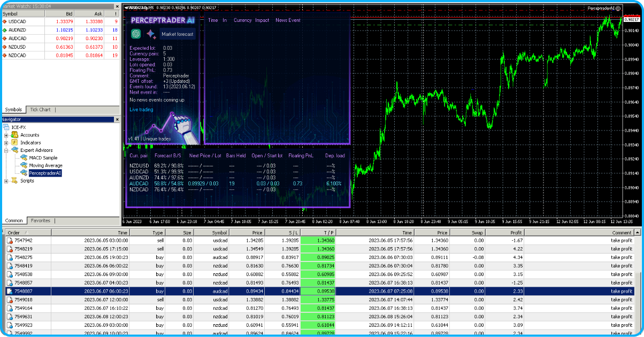Screen dimensions: 644x337
Task: Sort history by Comment column header
Action: (579, 233)
